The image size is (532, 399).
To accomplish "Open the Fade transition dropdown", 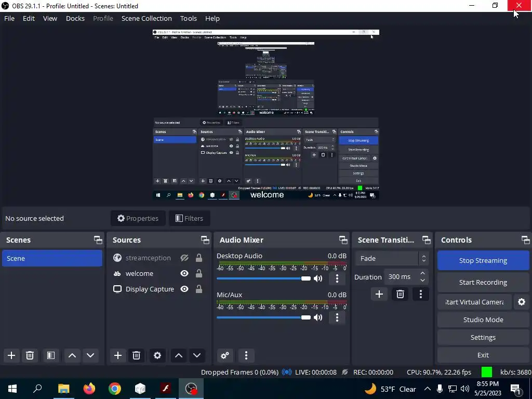I will click(392, 259).
